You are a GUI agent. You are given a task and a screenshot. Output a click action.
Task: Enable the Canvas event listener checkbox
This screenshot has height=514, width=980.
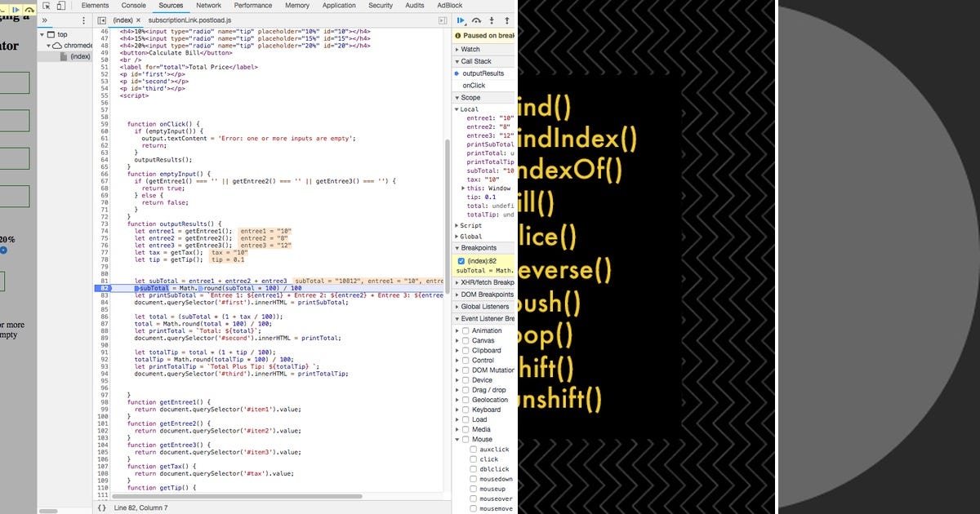(x=465, y=340)
